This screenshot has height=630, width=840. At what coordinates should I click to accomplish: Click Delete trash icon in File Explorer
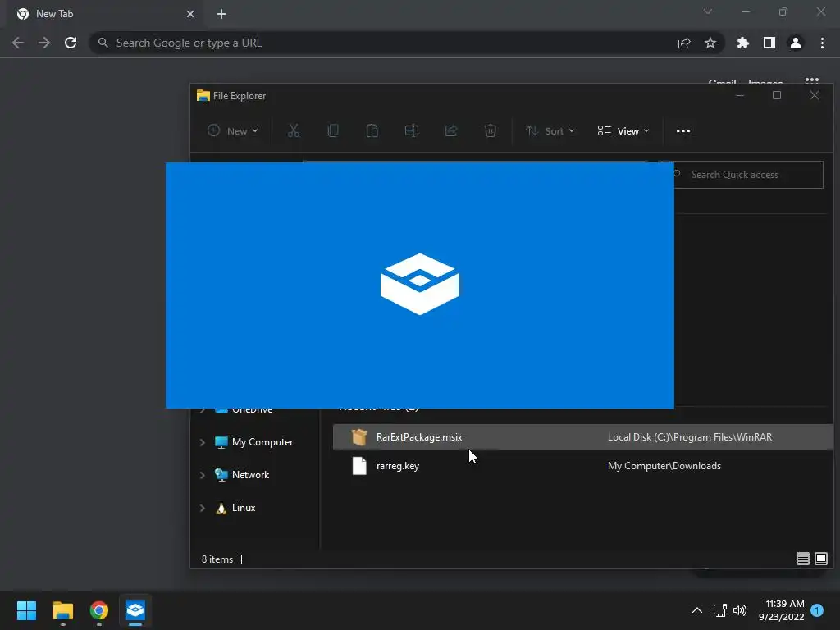(491, 130)
